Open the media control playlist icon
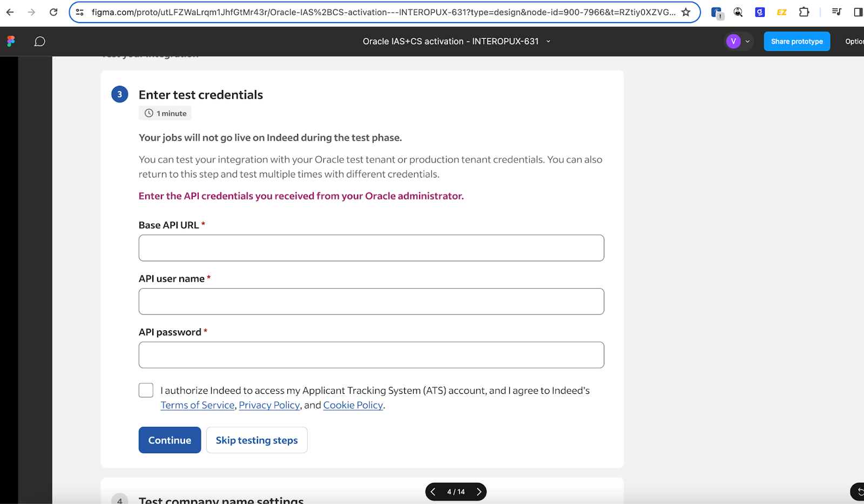Image resolution: width=864 pixels, height=504 pixels. tap(836, 12)
